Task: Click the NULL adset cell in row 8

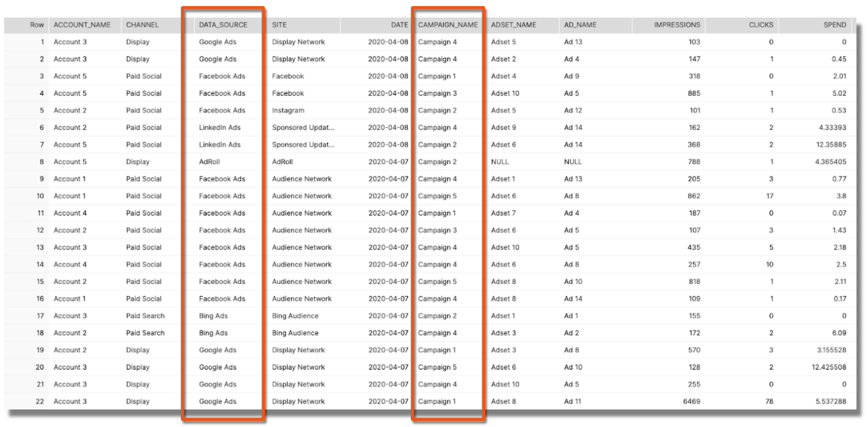Action: coord(500,162)
